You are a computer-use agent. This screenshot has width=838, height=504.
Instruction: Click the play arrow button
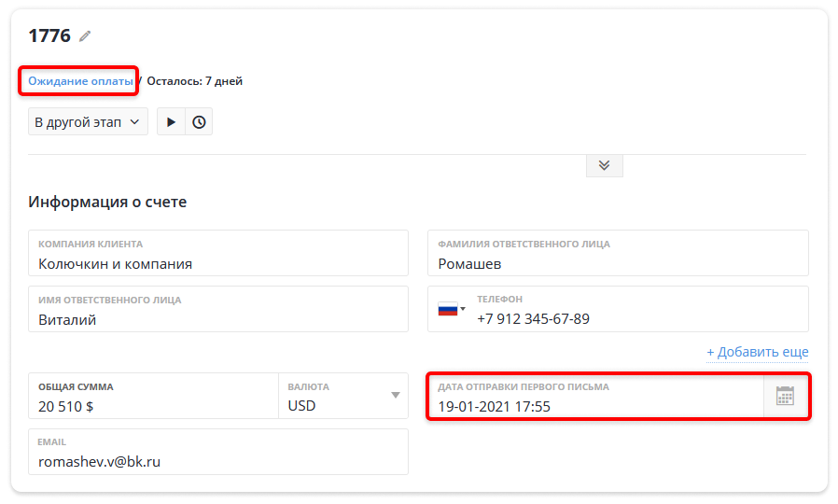[x=171, y=122]
